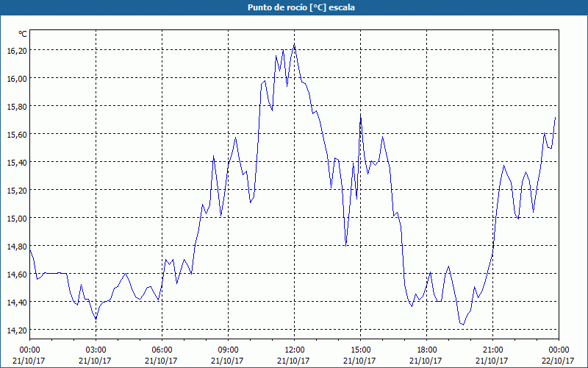Click the 12:00 time label
This screenshot has width=588, height=368.
(295, 350)
